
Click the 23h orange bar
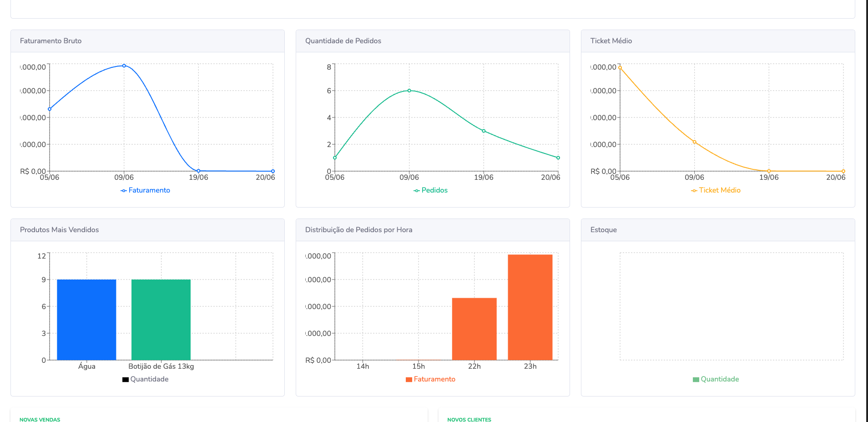[530, 307]
